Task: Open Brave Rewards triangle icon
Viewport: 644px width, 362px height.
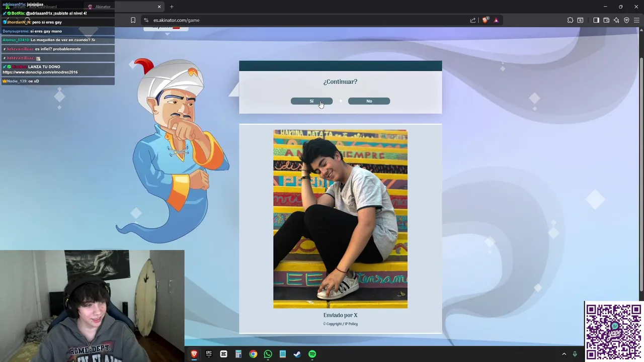Action: tap(496, 20)
